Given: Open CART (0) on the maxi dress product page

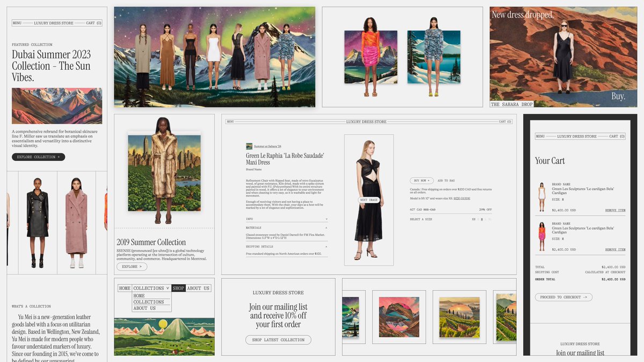Looking at the screenshot, I should pyautogui.click(x=505, y=122).
